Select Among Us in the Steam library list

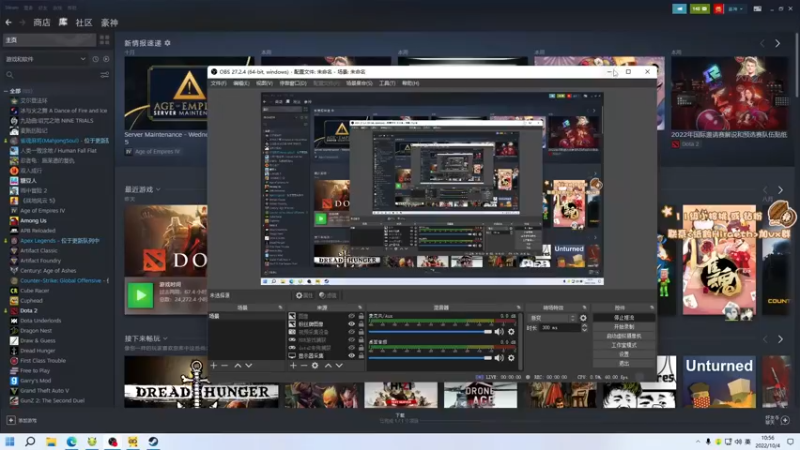click(33, 220)
